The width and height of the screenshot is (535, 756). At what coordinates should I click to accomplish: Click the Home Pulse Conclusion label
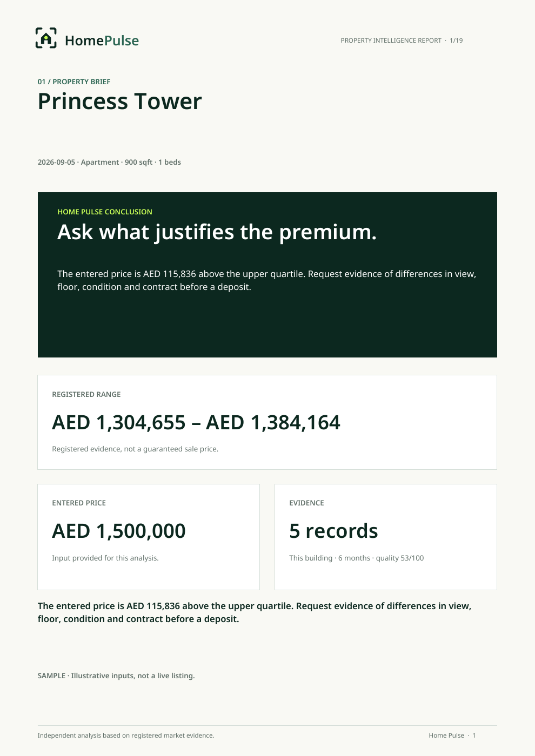[105, 212]
